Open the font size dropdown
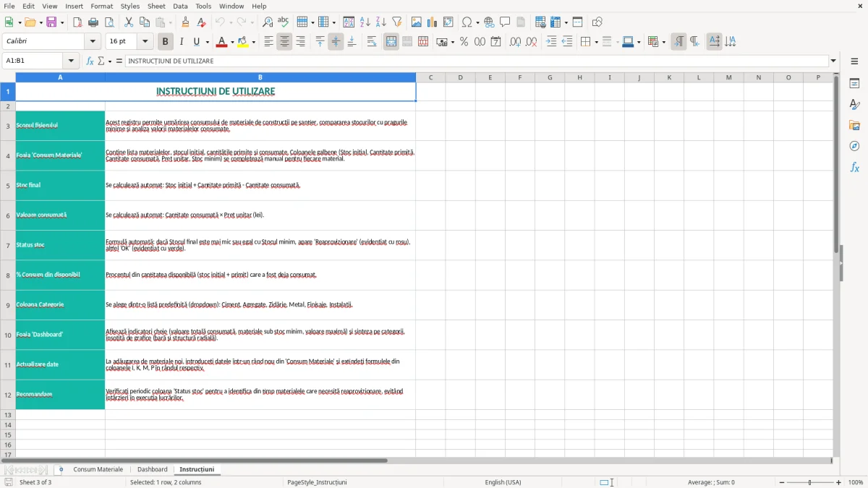 click(145, 42)
